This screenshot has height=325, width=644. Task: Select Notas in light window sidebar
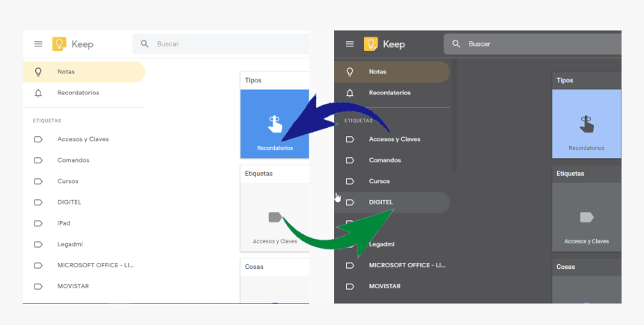(84, 72)
